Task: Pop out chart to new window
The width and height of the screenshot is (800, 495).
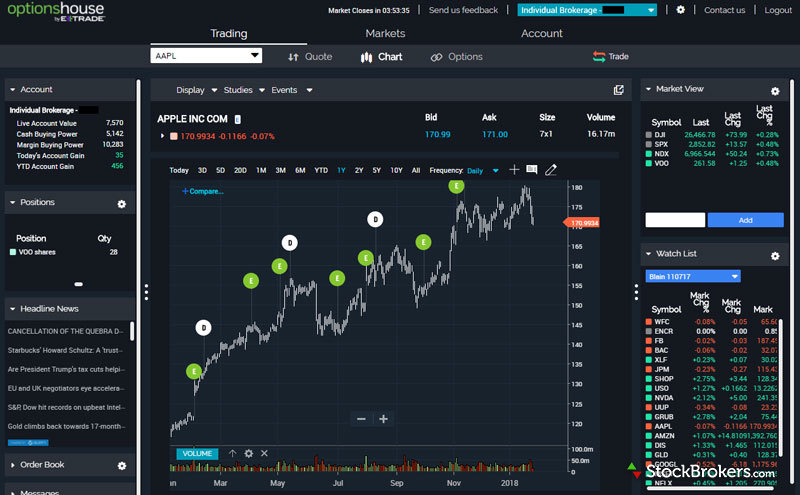Action: pos(618,90)
